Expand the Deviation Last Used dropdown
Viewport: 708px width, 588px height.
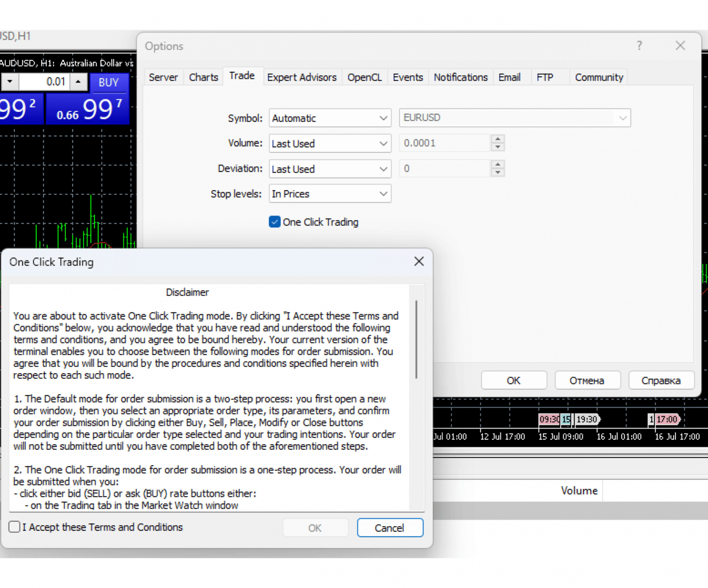click(x=330, y=169)
